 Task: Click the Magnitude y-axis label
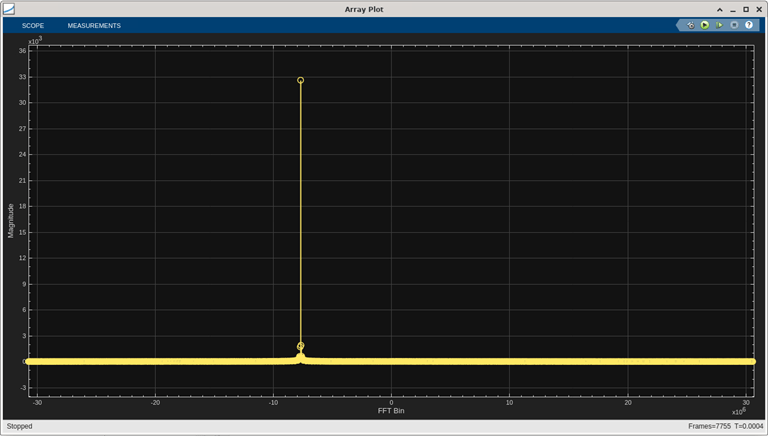[11, 220]
